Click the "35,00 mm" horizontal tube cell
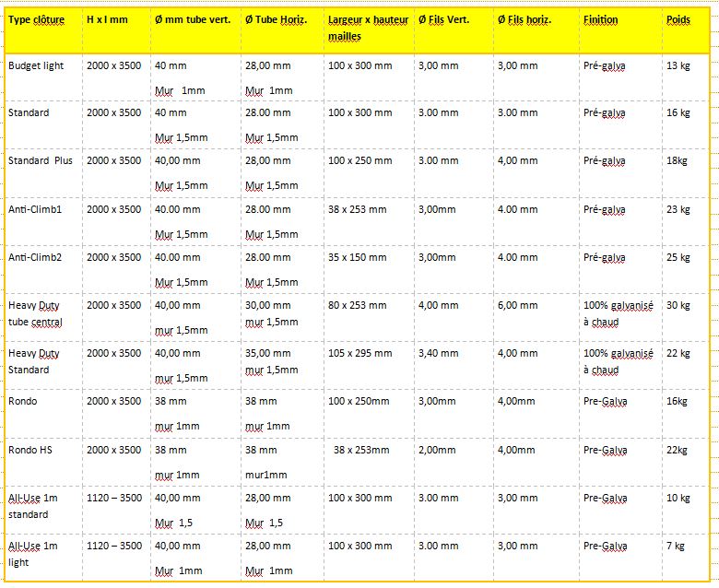Screen dimensions: 719x588 click(x=267, y=353)
